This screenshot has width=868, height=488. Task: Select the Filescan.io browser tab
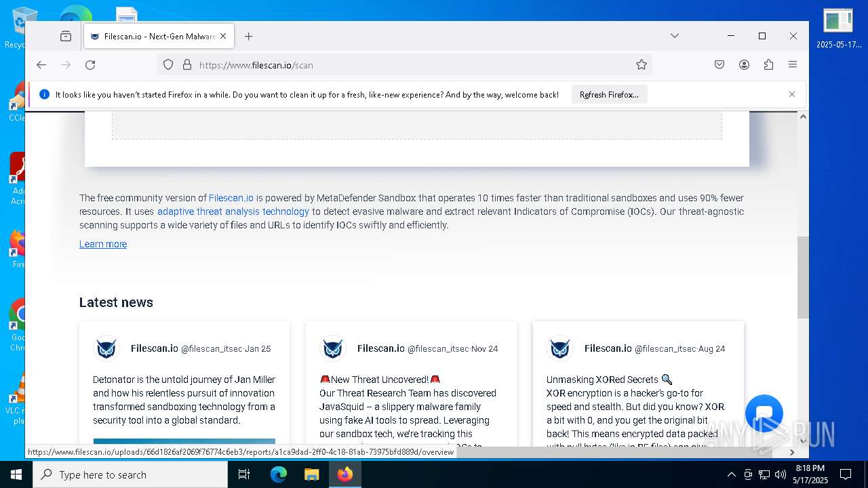159,37
